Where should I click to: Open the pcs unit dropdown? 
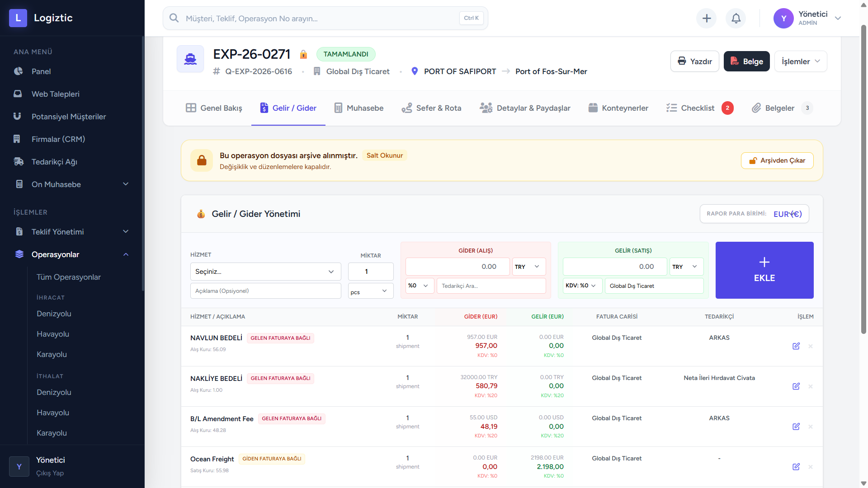click(x=371, y=291)
